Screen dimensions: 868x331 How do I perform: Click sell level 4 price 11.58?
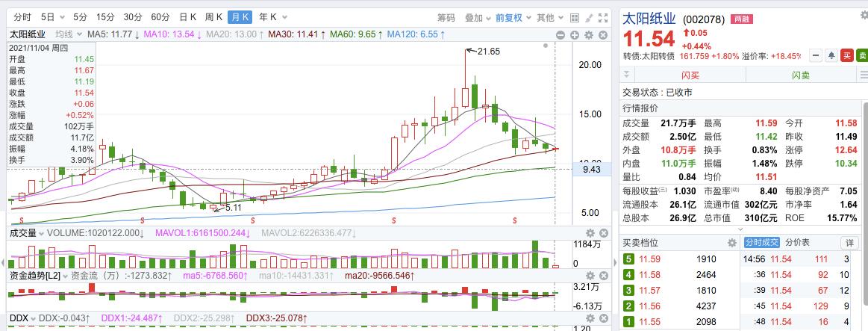[650, 274]
